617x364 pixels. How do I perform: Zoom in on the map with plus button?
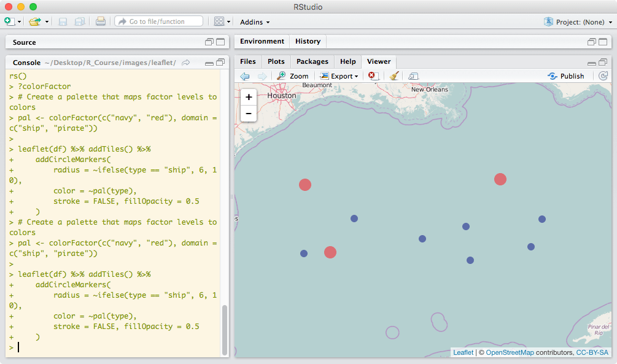pyautogui.click(x=249, y=98)
